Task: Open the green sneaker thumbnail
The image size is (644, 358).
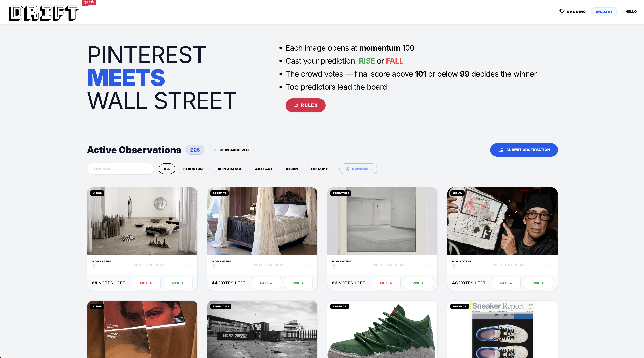Action: pos(382,329)
